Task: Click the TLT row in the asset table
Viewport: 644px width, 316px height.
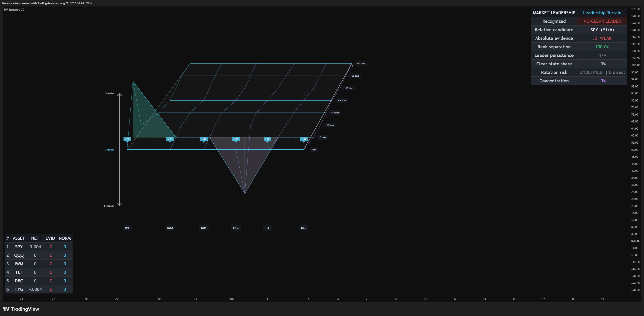Action: 38,272
